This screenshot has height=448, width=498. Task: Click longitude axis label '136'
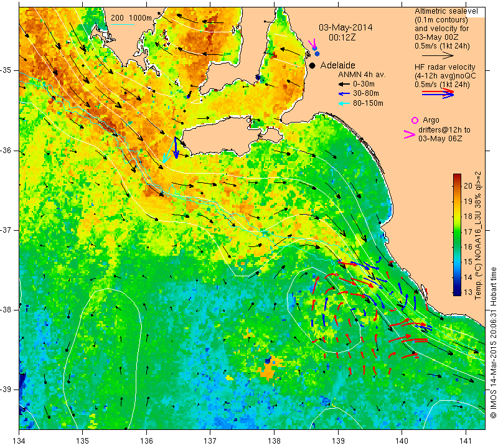pyautogui.click(x=146, y=441)
